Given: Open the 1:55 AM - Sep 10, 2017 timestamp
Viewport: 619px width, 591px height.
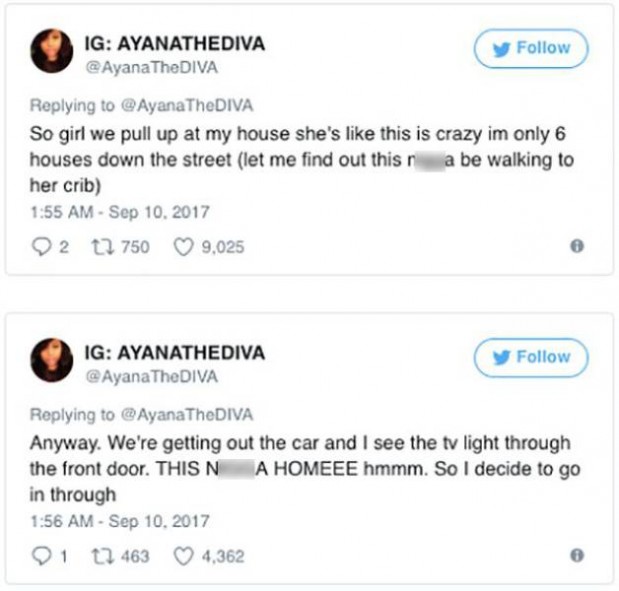Looking at the screenshot, I should [120, 212].
